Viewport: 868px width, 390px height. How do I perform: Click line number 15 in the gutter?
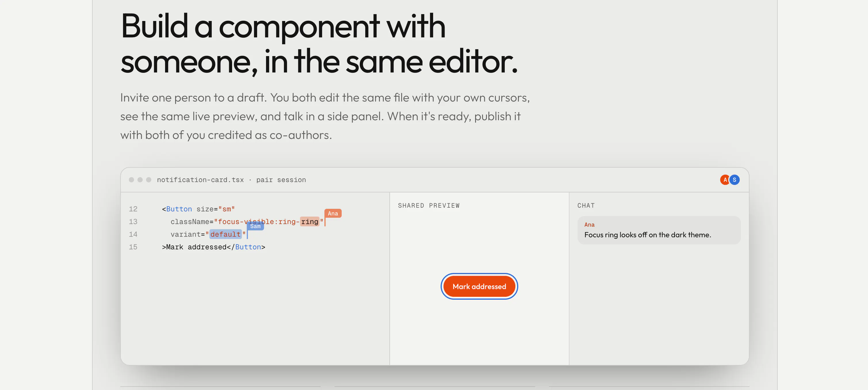tap(133, 247)
